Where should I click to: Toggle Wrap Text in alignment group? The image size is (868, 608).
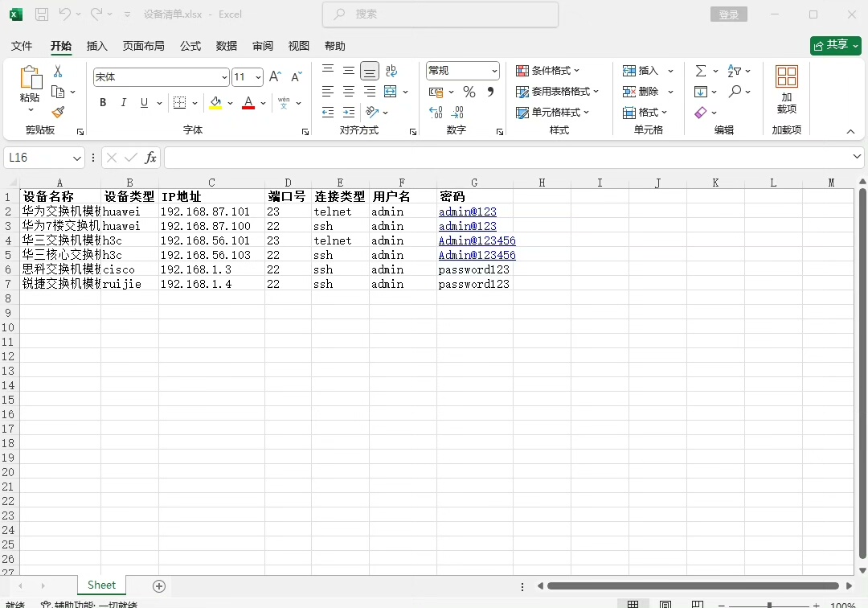coord(391,71)
